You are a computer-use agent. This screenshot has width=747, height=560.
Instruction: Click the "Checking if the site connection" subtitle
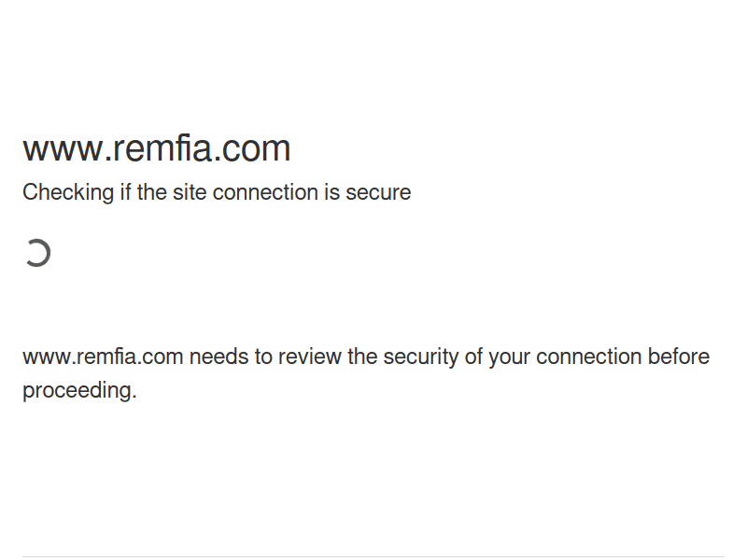click(217, 192)
